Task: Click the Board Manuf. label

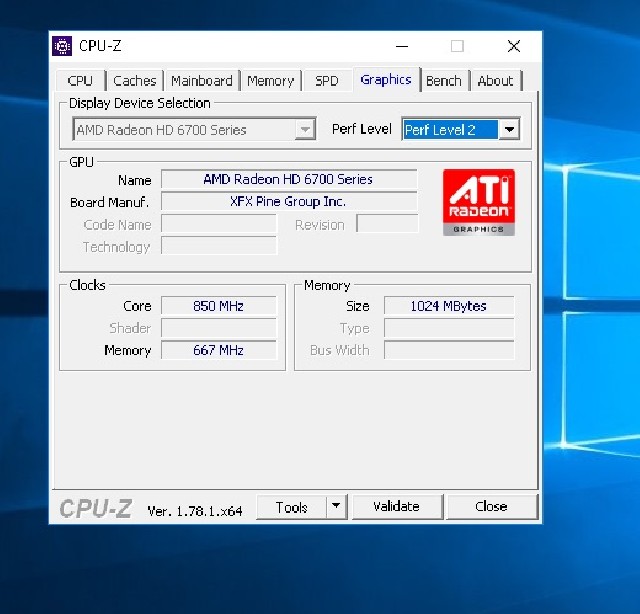Action: (109, 202)
